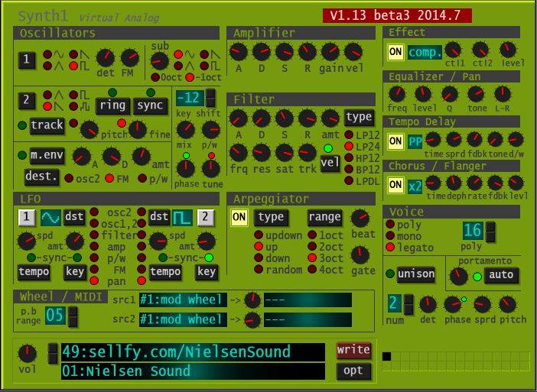Viewport: 537px width, 392px height.
Task: Click oscillator 1 FM knob
Action: 130,58
